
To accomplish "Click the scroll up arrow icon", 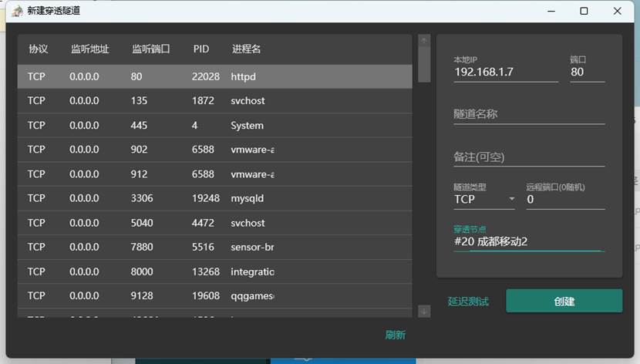I will 424,40.
